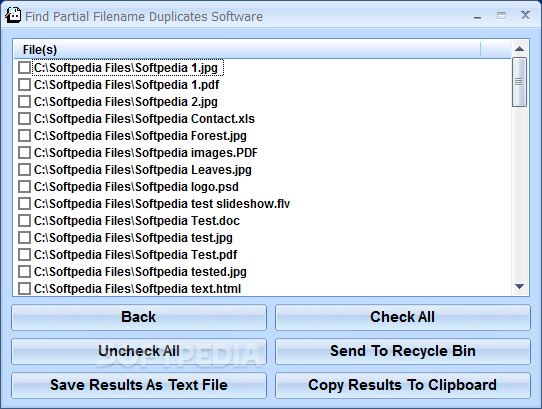
Task: Minimize the Find Partial Filename Duplicates window
Action: [478, 16]
